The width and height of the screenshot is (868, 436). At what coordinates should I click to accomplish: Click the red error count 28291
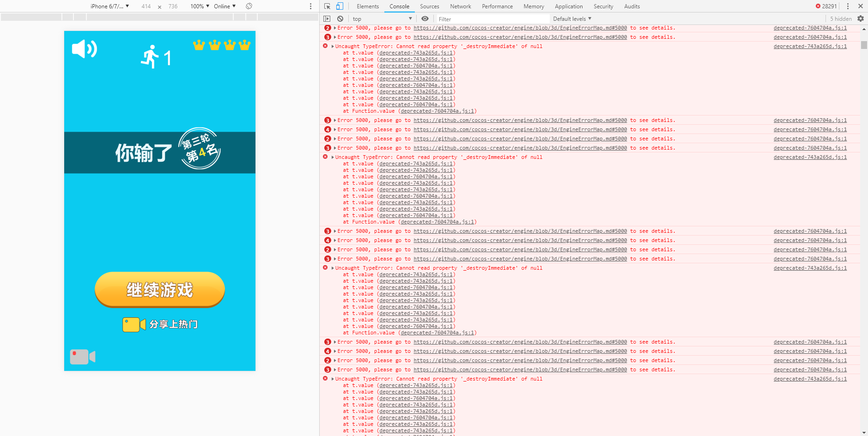[826, 6]
